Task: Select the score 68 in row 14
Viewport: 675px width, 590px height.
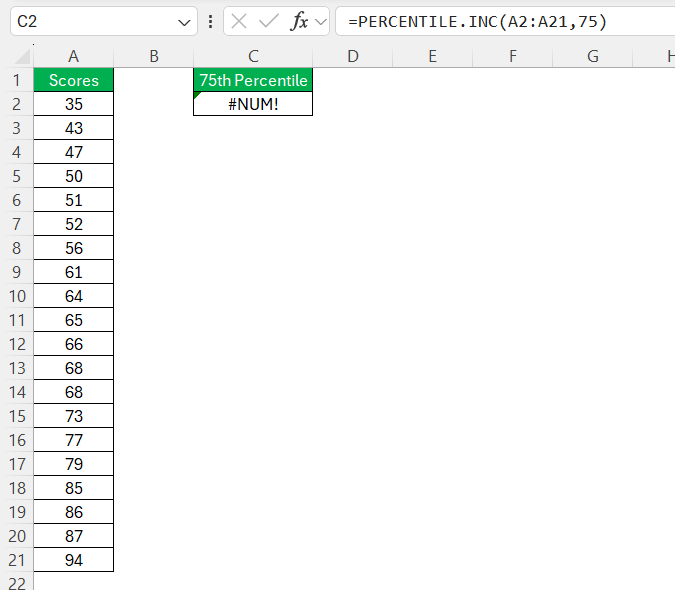Action: (x=74, y=392)
